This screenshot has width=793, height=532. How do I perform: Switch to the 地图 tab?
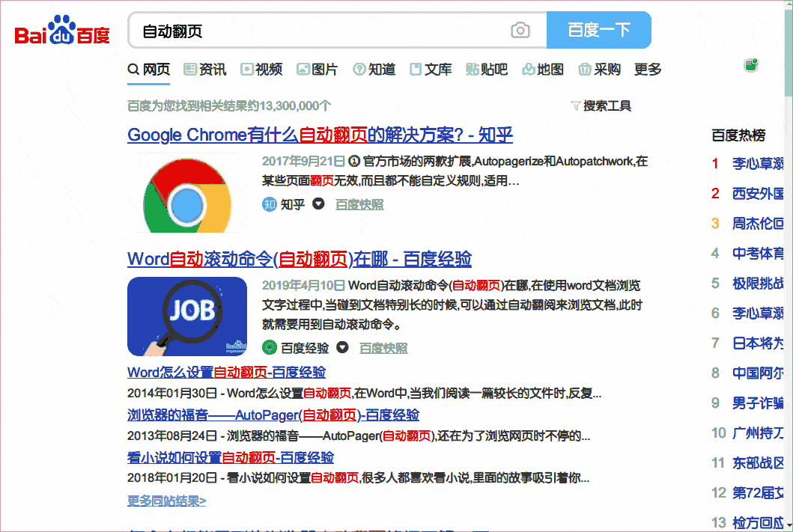(x=543, y=70)
